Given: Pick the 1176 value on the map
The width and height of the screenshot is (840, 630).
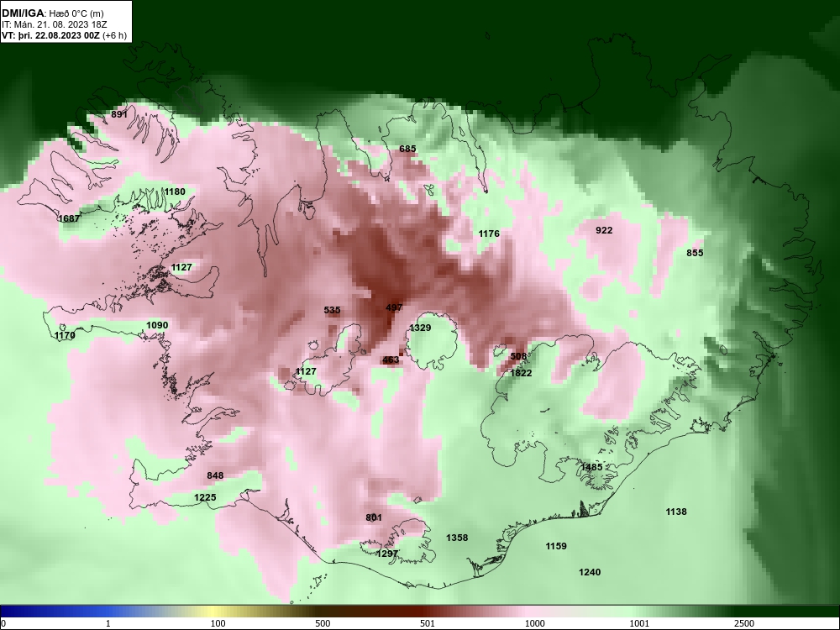Looking at the screenshot, I should (x=489, y=234).
